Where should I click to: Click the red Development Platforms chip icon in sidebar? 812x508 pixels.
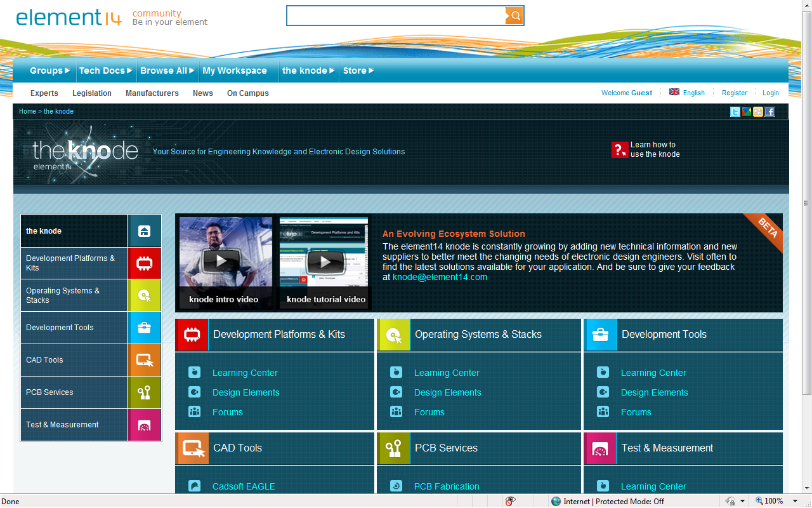click(x=144, y=263)
